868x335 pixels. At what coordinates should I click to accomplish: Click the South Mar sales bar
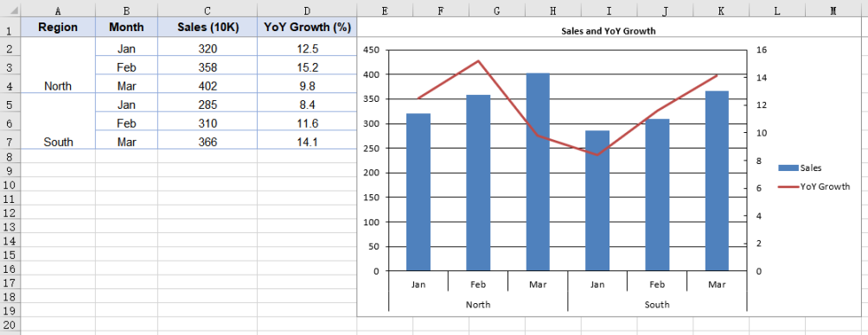pyautogui.click(x=717, y=180)
